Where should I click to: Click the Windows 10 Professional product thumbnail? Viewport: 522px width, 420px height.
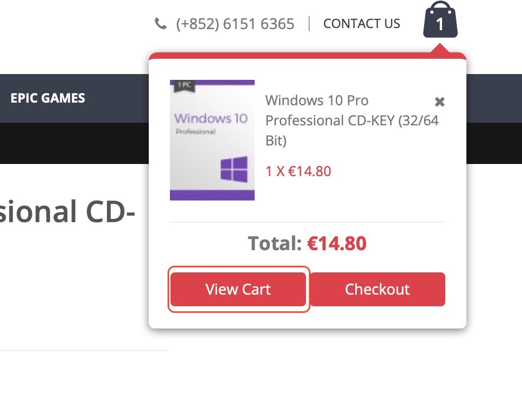coord(212,140)
